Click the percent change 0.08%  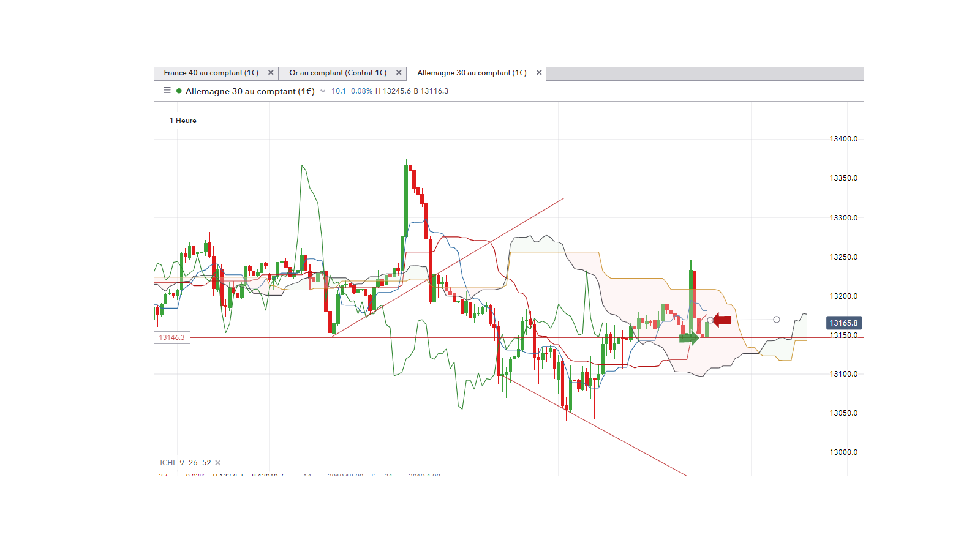361,91
